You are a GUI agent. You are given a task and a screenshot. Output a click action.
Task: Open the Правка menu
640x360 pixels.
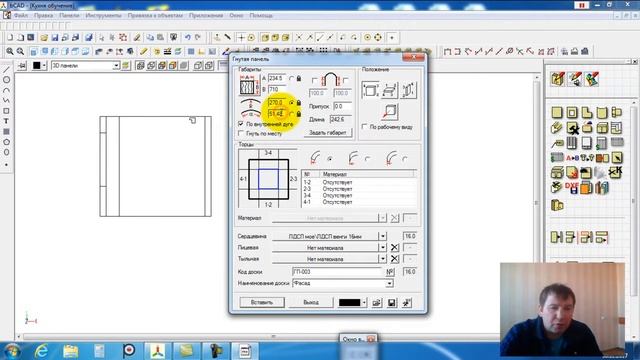click(x=43, y=16)
